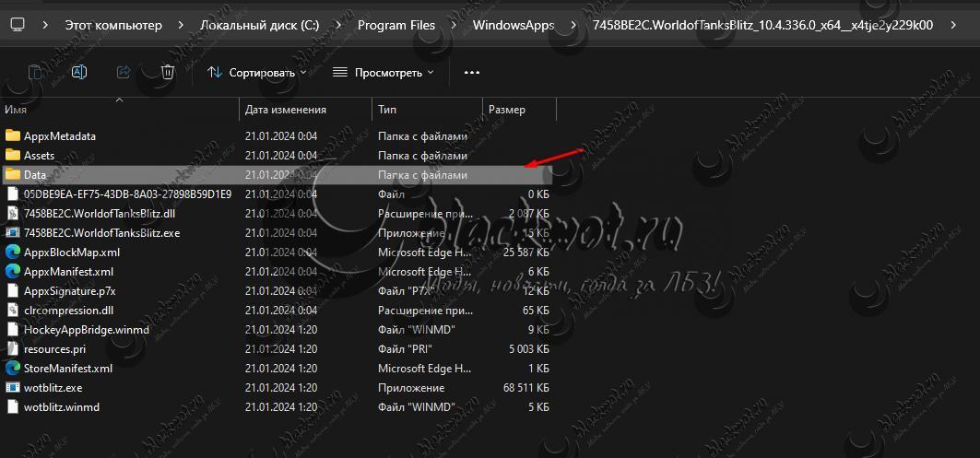
Task: Go to WindowsApps in breadcrumb
Action: click(x=514, y=25)
